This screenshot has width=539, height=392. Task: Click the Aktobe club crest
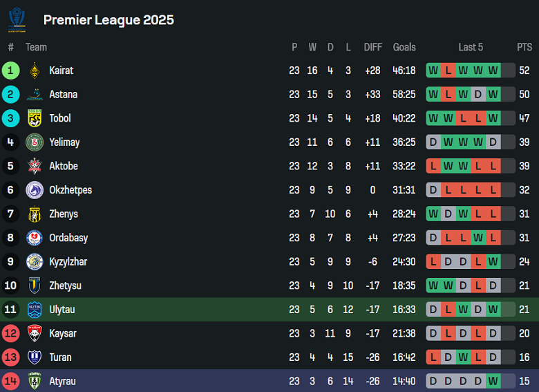[35, 166]
